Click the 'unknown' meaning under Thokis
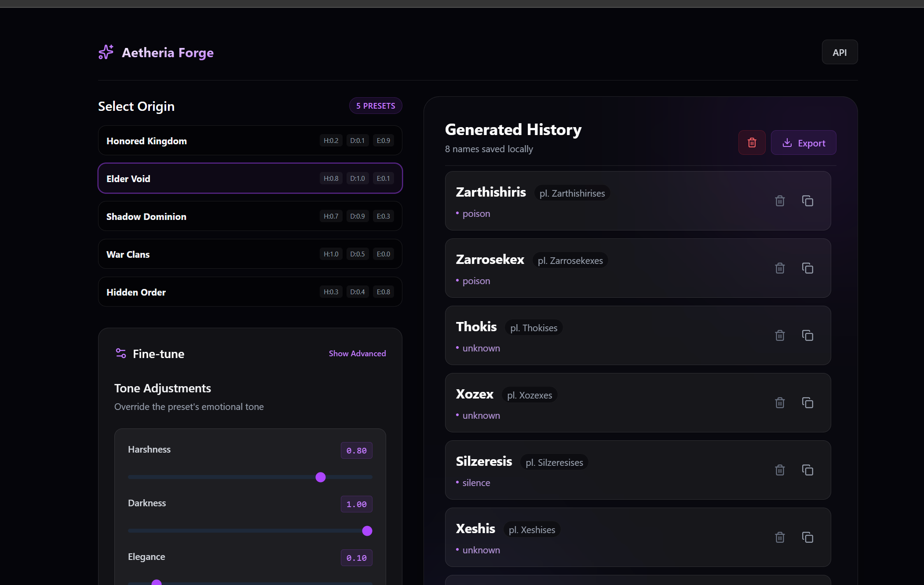The height and width of the screenshot is (585, 924). 481,348
